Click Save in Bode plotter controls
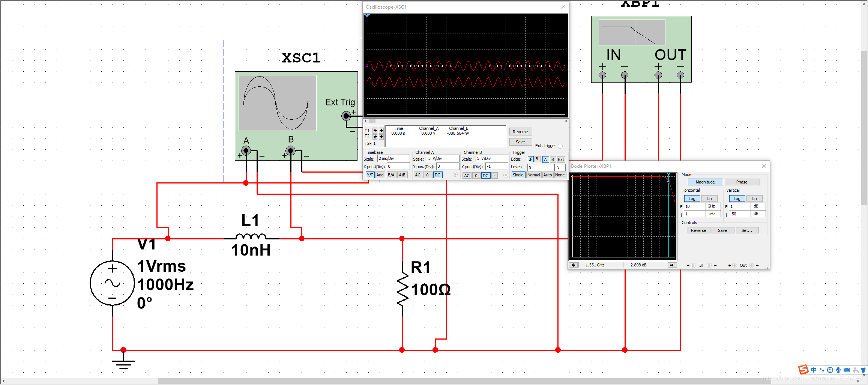868x385 pixels. click(722, 230)
